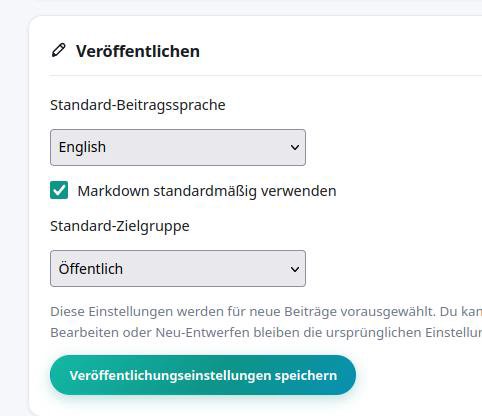Click the white checkmark in the Markdown box
The height and width of the screenshot is (416, 482).
tap(59, 190)
